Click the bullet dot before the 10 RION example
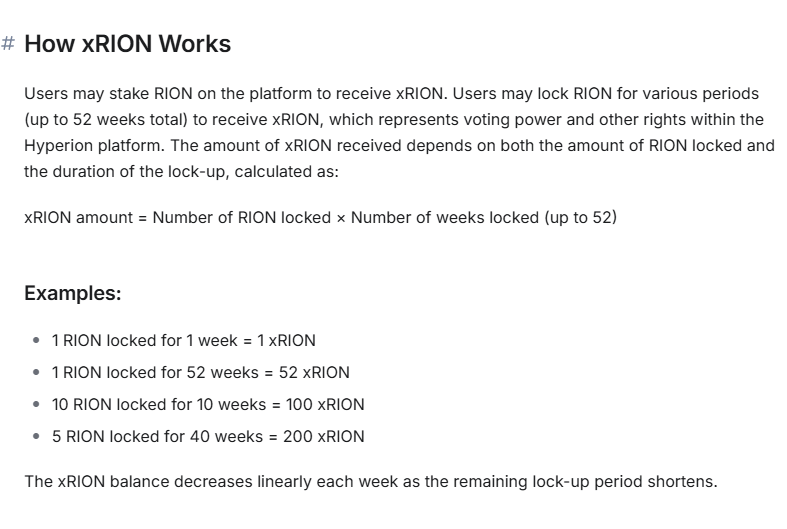 tap(37, 404)
